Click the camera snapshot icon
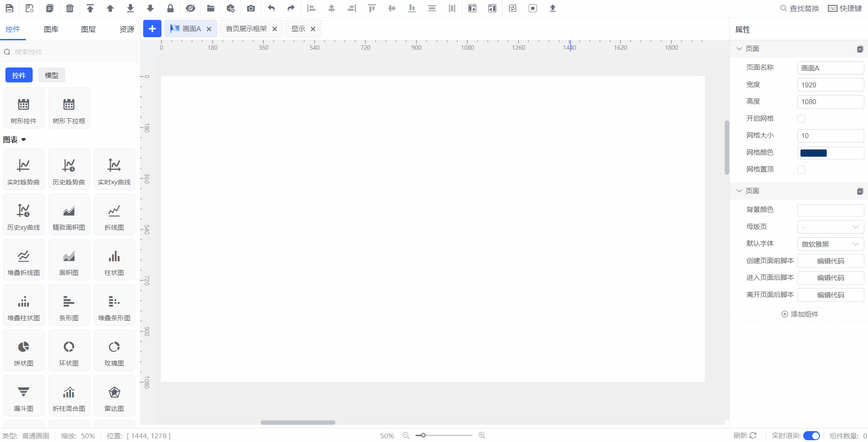Image resolution: width=868 pixels, height=442 pixels. coord(251,8)
